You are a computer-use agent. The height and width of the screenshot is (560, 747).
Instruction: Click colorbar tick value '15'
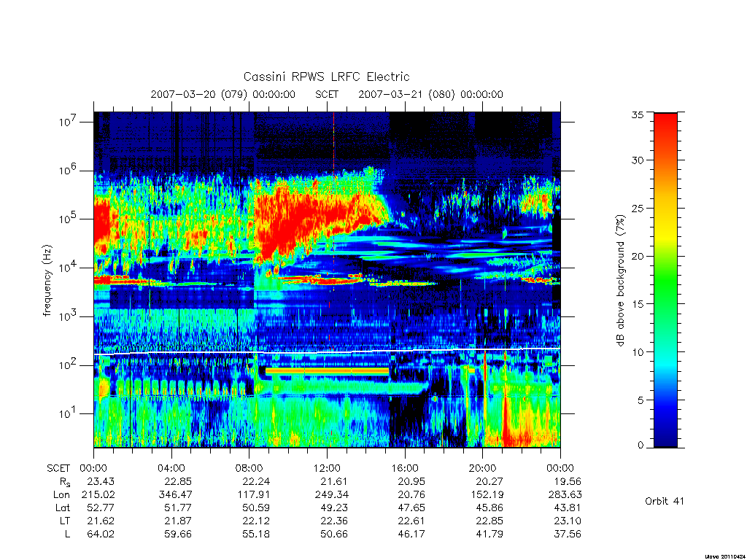click(637, 304)
